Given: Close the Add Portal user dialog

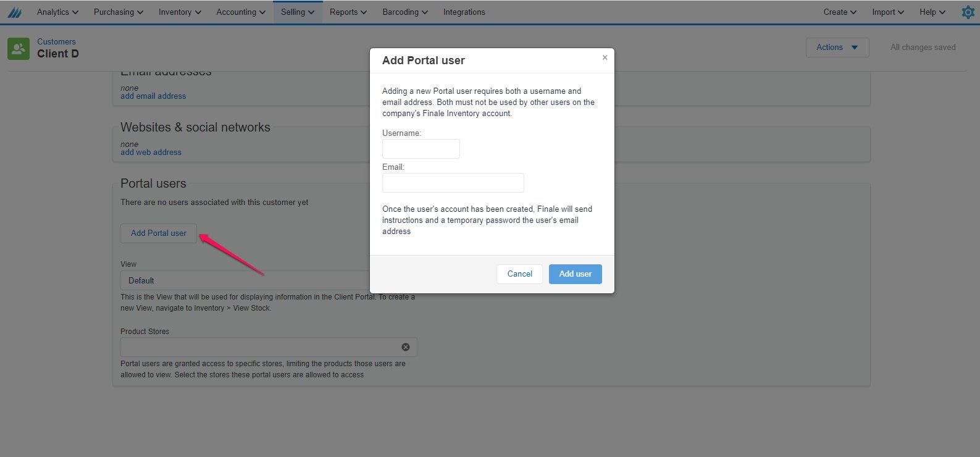Looking at the screenshot, I should 605,57.
